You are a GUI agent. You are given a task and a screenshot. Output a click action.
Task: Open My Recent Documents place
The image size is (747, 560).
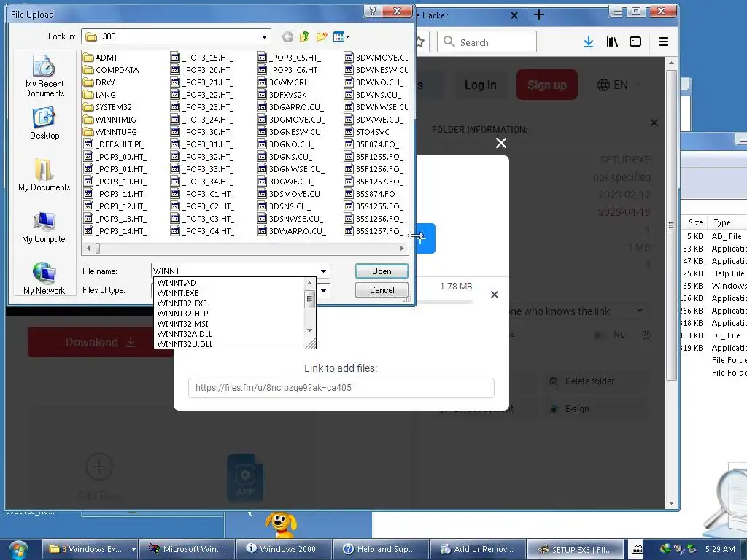tap(44, 76)
